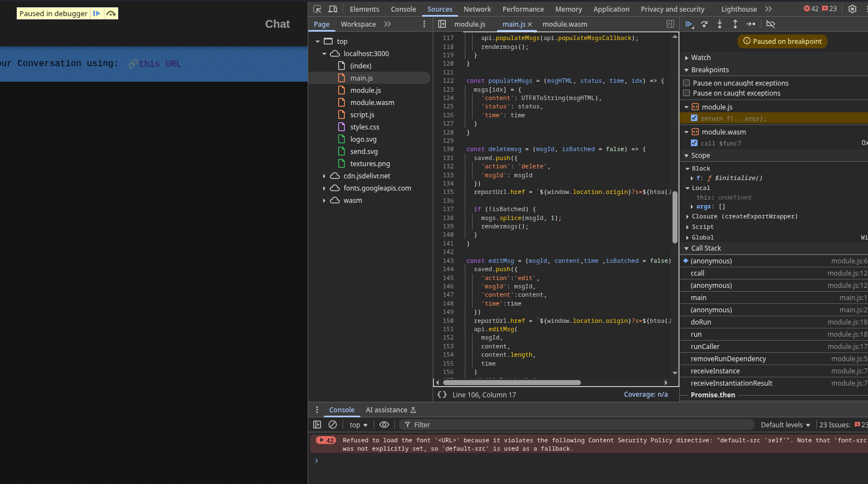Open the top context selector dropdown
Image resolution: width=868 pixels, height=484 pixels.
(358, 425)
